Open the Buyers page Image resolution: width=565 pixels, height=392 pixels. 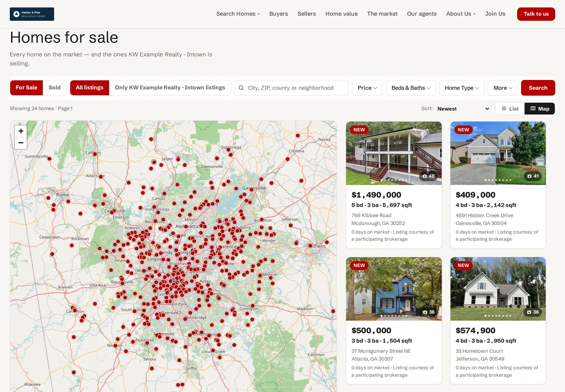point(279,14)
